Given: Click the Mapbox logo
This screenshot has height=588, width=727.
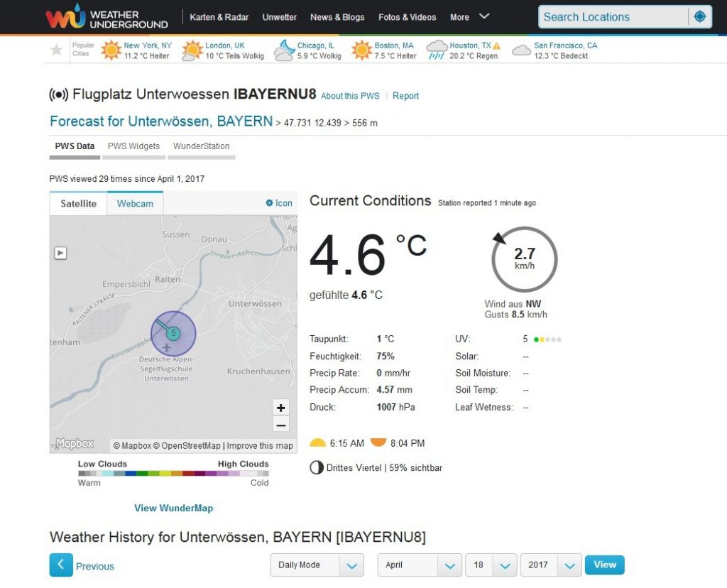Looking at the screenshot, I should [x=74, y=444].
